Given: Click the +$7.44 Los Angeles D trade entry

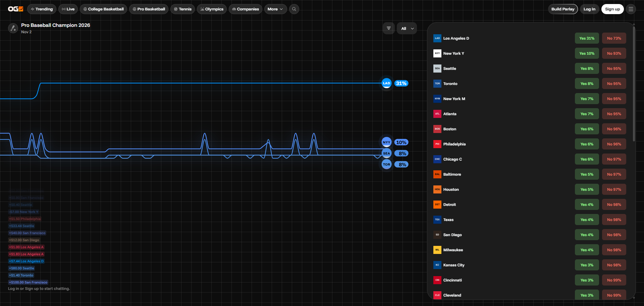Looking at the screenshot, I should click(26, 261).
